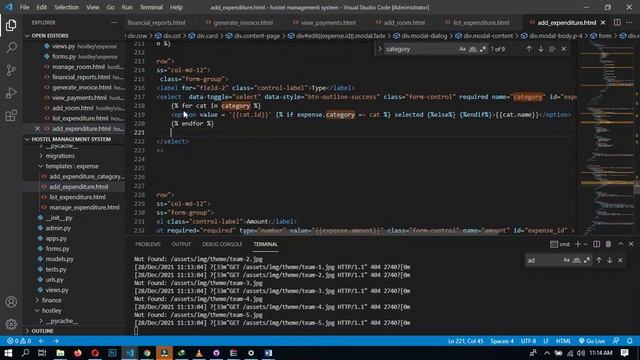Switch to the Output tab
The image size is (640, 360).
coord(181,244)
